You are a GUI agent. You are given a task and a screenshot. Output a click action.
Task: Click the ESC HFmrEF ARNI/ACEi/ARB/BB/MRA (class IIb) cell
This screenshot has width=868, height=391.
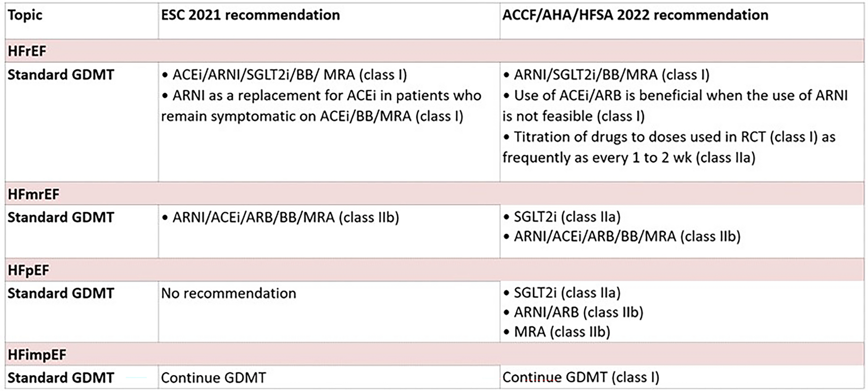click(x=285, y=217)
